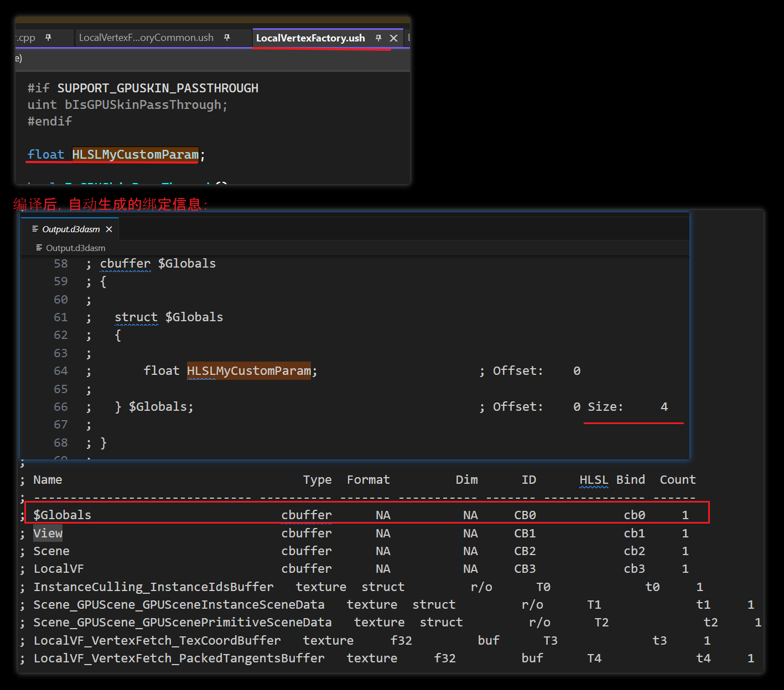This screenshot has width=784, height=690.
Task: Click SUPPORT_GPUSKIN_PASSTHROUGH macro text
Action: 158,88
